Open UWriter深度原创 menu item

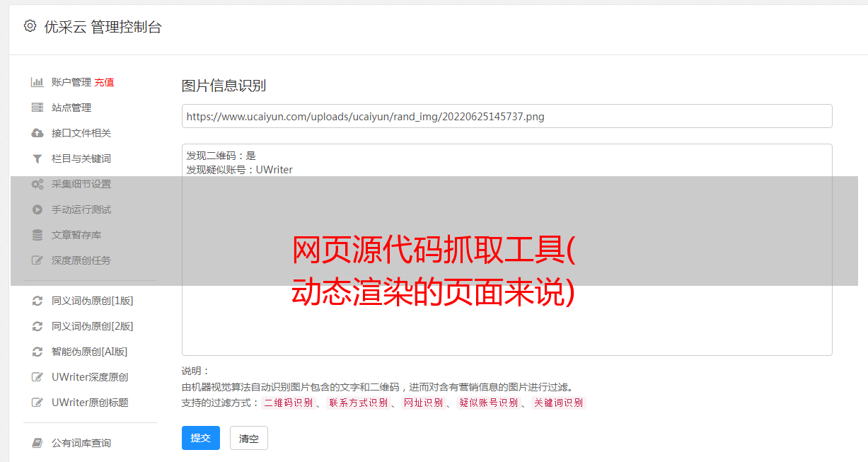pos(90,377)
